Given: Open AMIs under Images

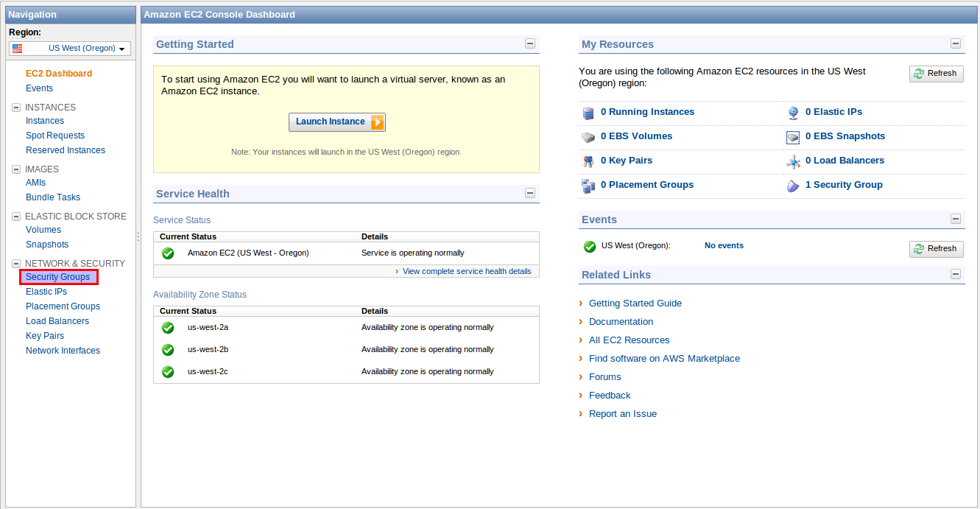Looking at the screenshot, I should (36, 183).
